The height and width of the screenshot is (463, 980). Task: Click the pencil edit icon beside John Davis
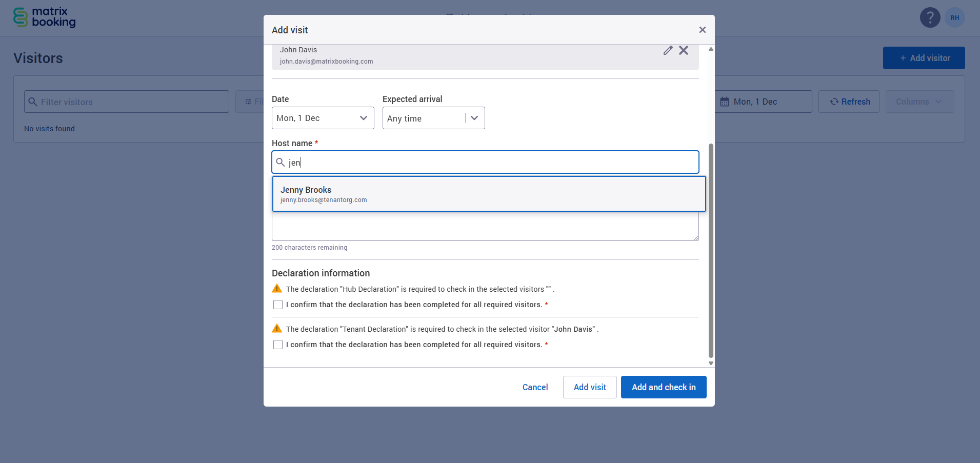(x=668, y=50)
